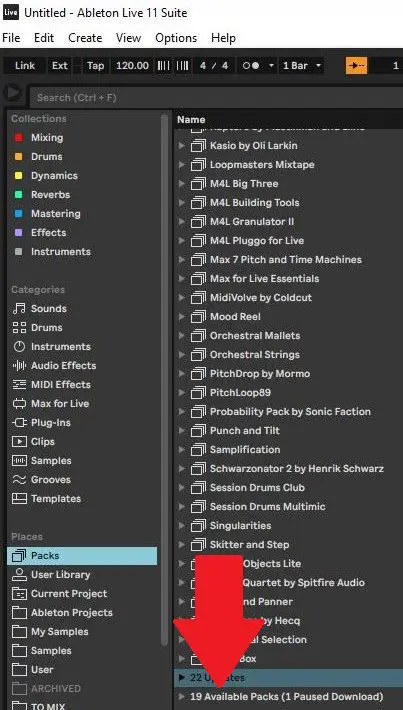Click the Kasio by Oli Larkin pack icon
Screen dimensions: 403x710
198,146
